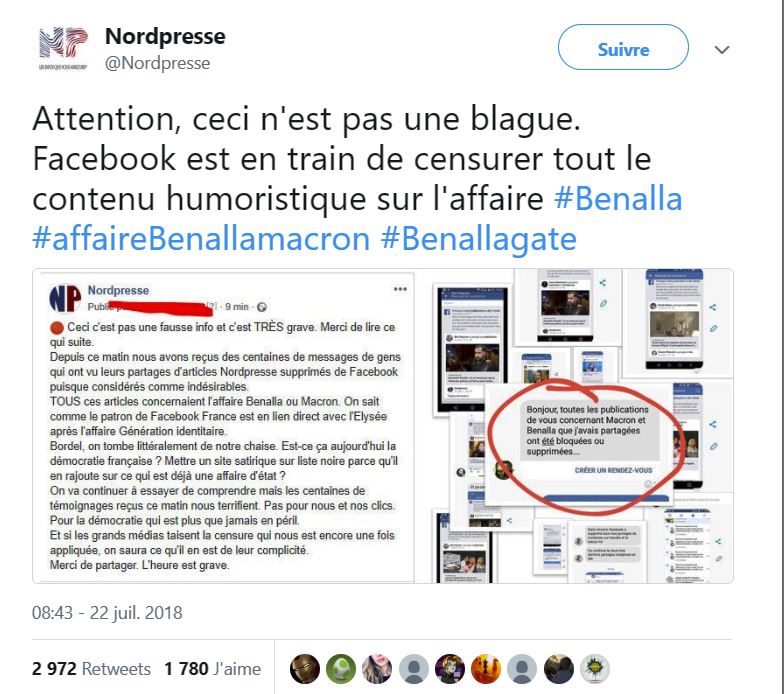Image resolution: width=784 pixels, height=694 pixels.
Task: Click the Nordpresse NP profile logo
Action: click(x=63, y=48)
